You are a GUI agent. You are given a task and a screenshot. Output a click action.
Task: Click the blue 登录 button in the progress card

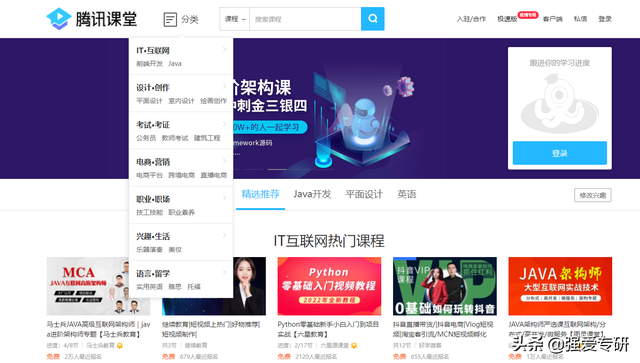coord(560,153)
